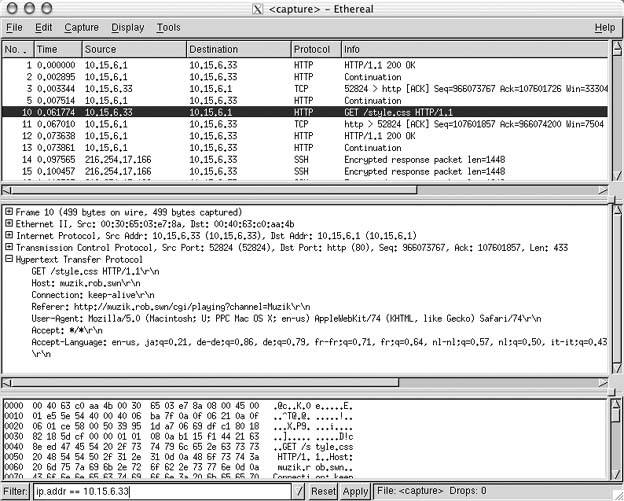
Task: Click the packet list horizontal scrollbar
Action: coord(300,189)
